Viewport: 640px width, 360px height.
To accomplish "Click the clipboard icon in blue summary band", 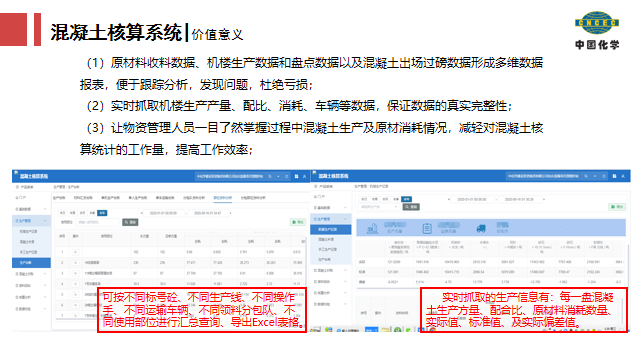I will [x=427, y=228].
